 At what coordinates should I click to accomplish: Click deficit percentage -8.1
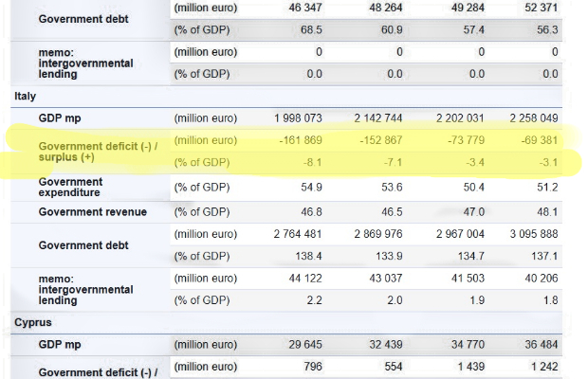[x=312, y=163]
